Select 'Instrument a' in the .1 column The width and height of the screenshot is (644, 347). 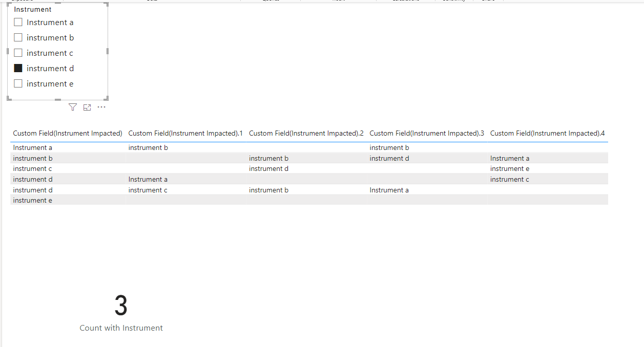click(x=148, y=179)
